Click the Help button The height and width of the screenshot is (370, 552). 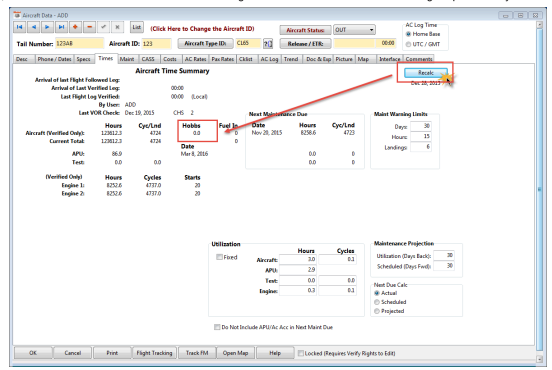[275, 353]
